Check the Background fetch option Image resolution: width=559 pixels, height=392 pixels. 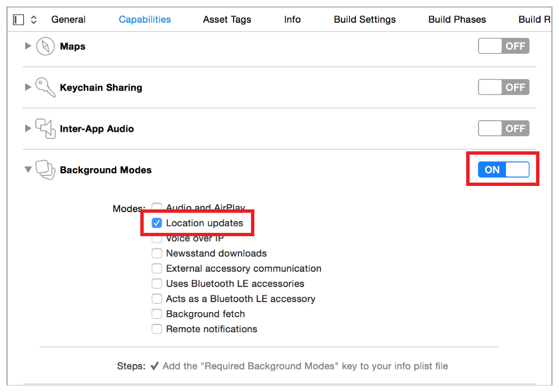pyautogui.click(x=157, y=314)
